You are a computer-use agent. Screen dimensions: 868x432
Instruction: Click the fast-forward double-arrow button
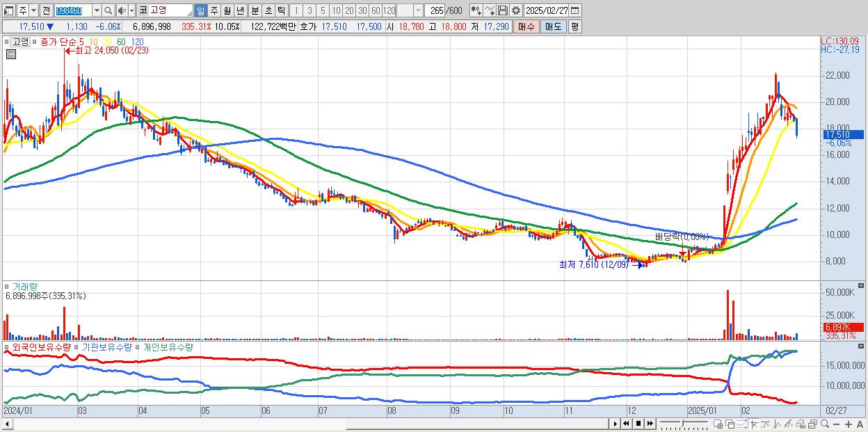coord(650,424)
